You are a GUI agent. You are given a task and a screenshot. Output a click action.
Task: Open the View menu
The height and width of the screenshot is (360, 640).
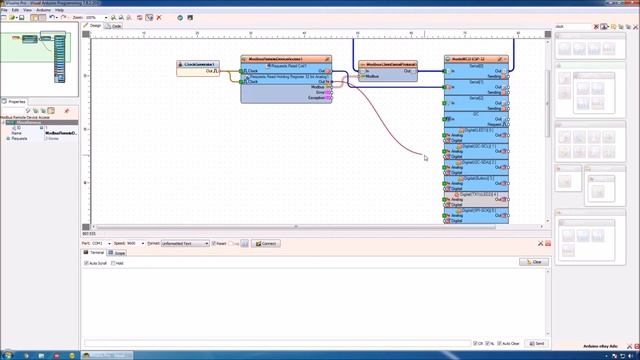(x=27, y=10)
